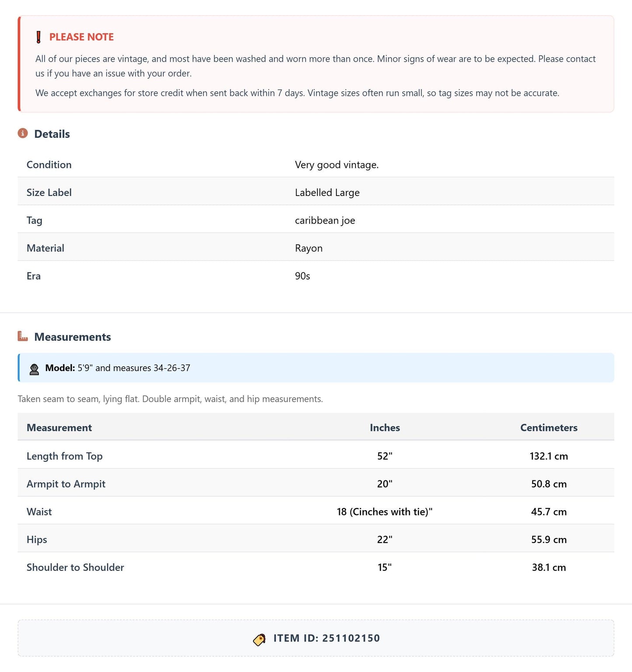Click the Measurement column header
The image size is (632, 672).
59,427
